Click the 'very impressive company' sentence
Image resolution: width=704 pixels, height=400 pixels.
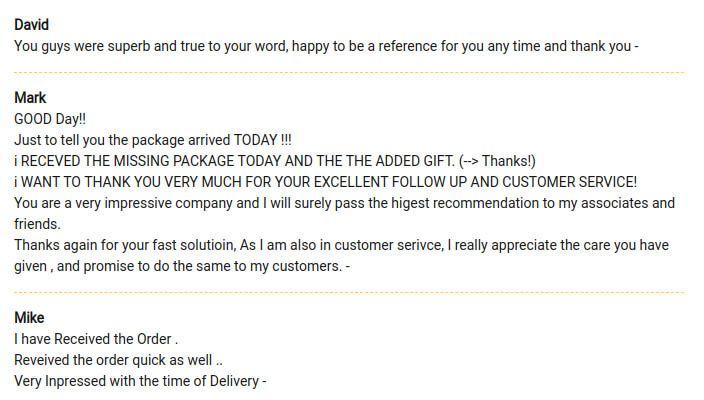coord(344,203)
